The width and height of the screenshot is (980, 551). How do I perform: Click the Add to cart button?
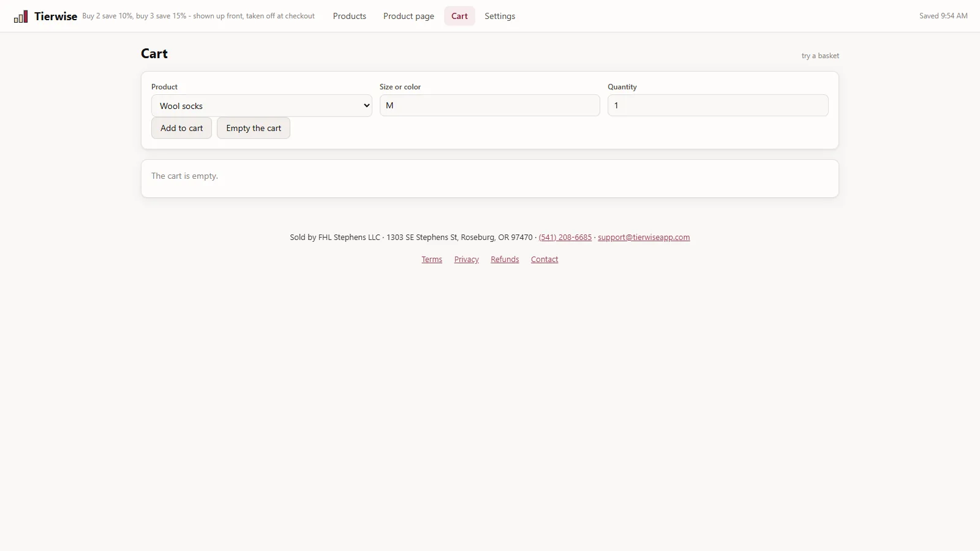[x=181, y=128]
